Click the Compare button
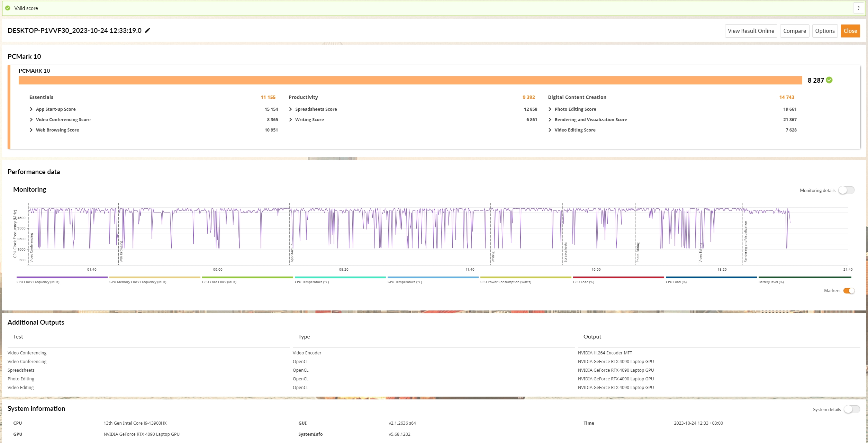The width and height of the screenshot is (868, 443). tap(794, 31)
